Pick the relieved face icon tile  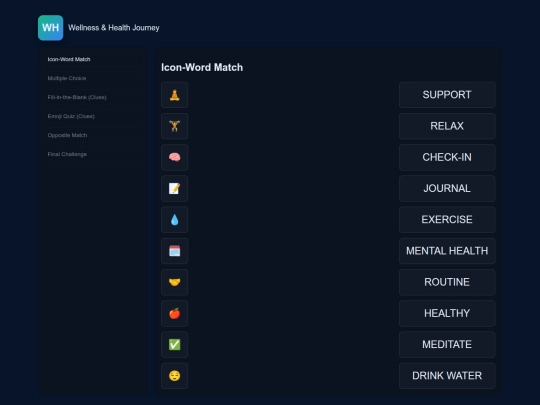point(175,376)
